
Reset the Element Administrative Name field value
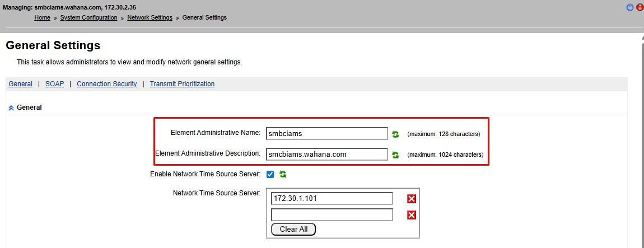395,134
